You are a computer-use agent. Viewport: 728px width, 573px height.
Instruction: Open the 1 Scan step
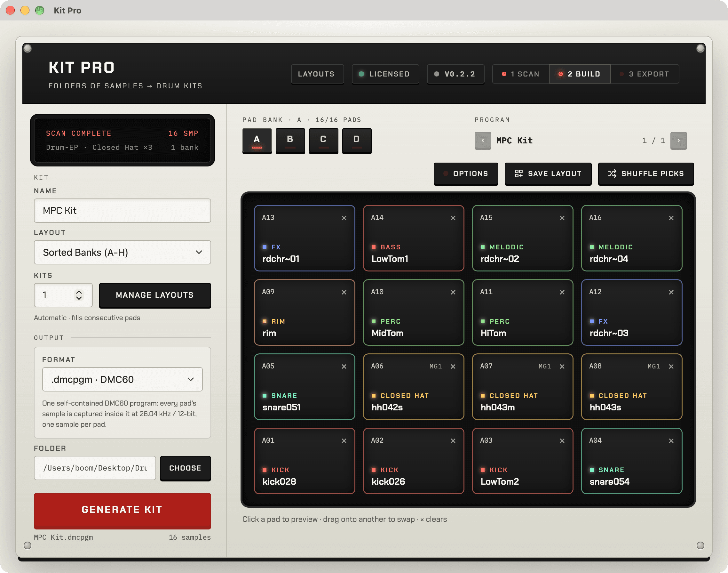pyautogui.click(x=520, y=74)
